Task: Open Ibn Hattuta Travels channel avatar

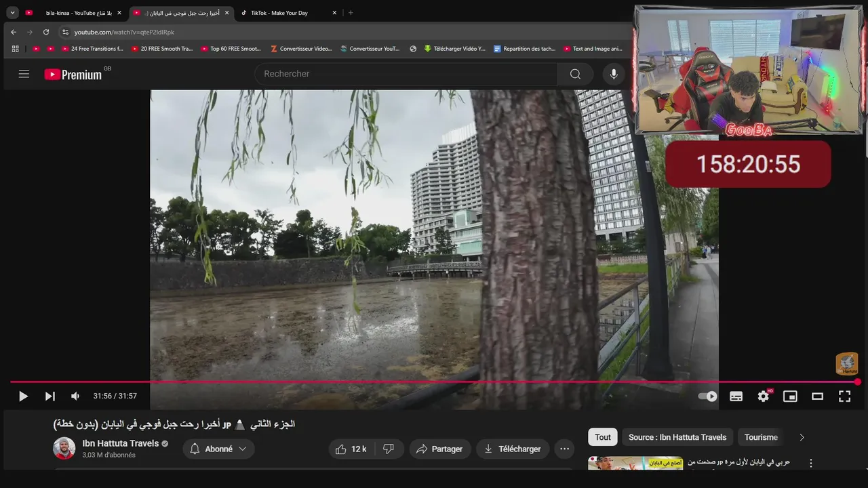Action: (64, 449)
